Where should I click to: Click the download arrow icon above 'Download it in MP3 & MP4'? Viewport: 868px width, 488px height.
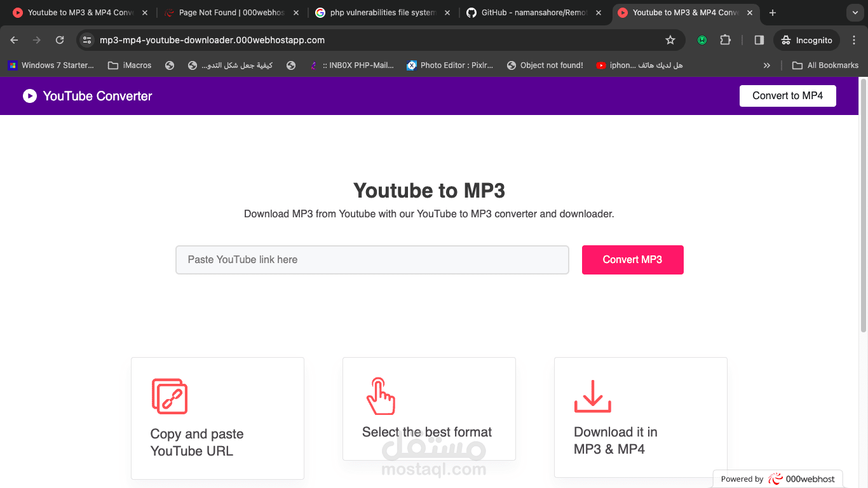(592, 396)
